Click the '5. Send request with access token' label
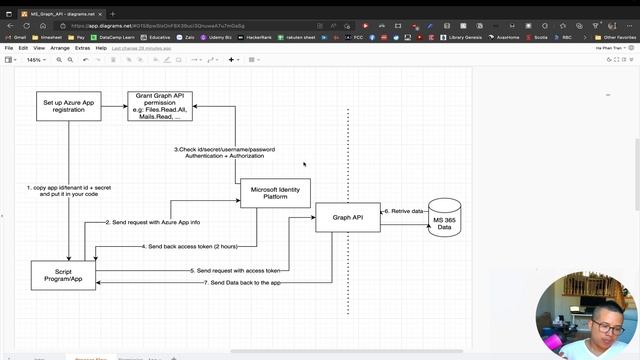 (x=235, y=271)
